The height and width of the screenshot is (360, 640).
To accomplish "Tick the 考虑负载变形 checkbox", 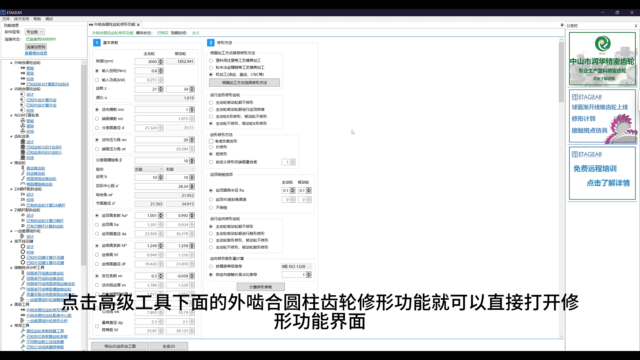I will (x=211, y=141).
